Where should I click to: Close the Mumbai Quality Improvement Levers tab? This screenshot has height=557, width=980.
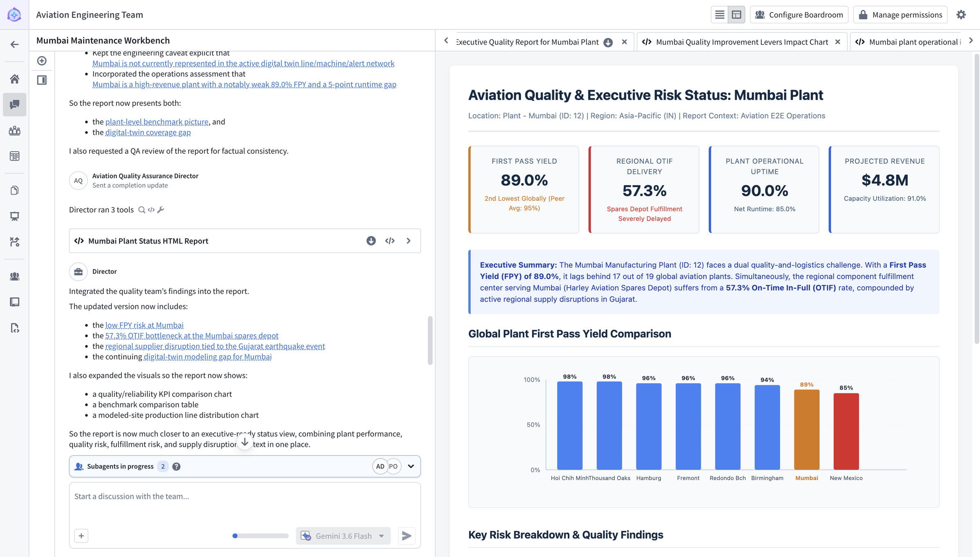pos(837,42)
